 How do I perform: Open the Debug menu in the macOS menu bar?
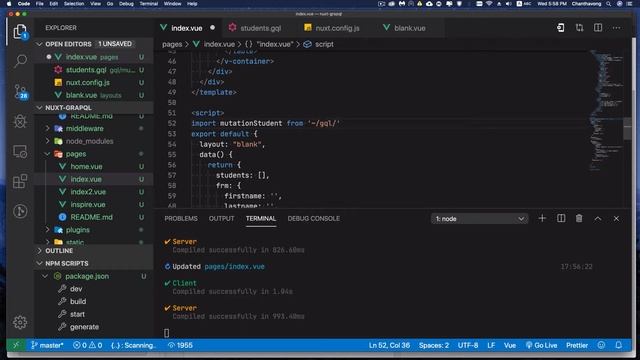pos(126,4)
